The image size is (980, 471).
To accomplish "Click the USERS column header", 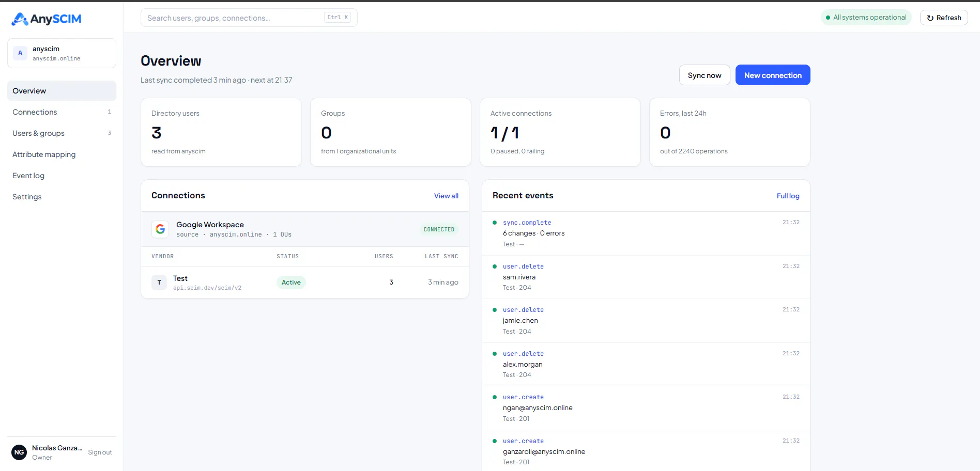I will coord(384,257).
